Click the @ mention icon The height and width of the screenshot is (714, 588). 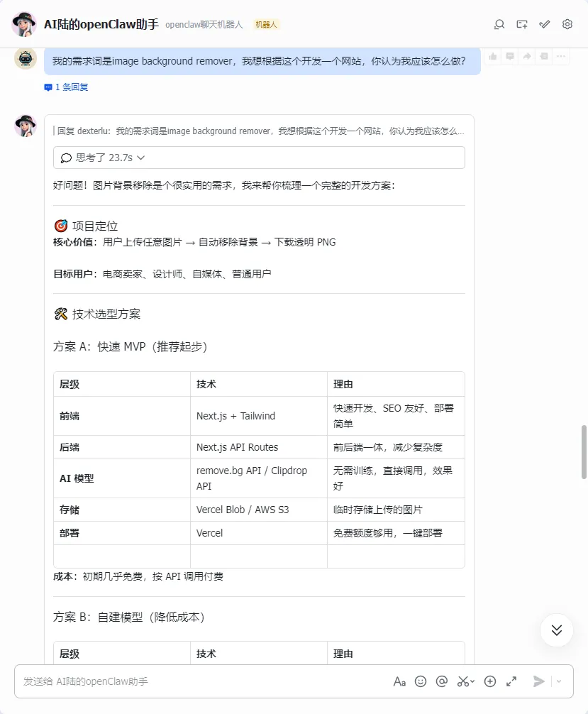(441, 681)
